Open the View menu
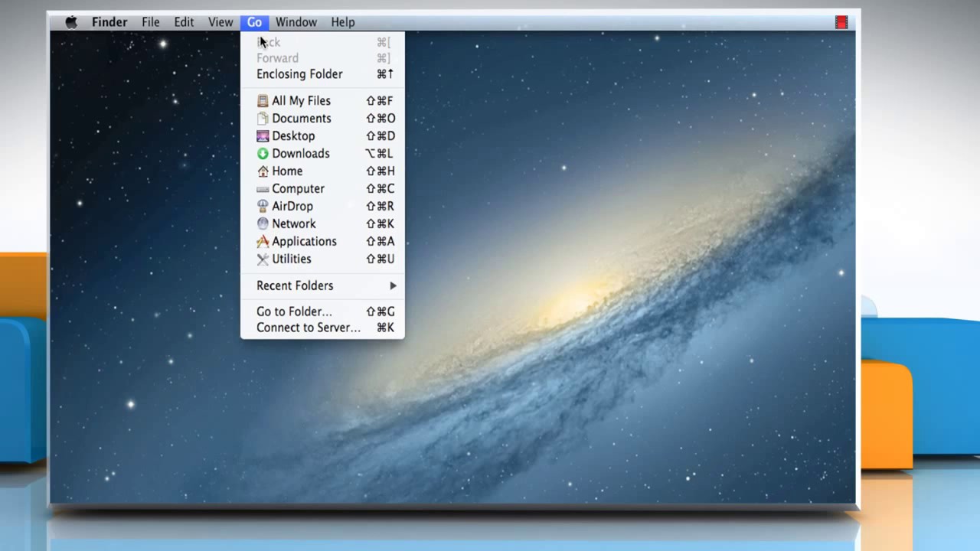Screen dimensions: 980x551 [220, 22]
